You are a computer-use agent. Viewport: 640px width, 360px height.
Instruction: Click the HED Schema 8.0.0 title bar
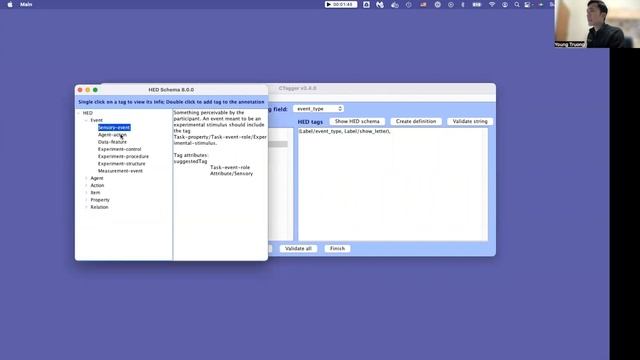point(171,90)
